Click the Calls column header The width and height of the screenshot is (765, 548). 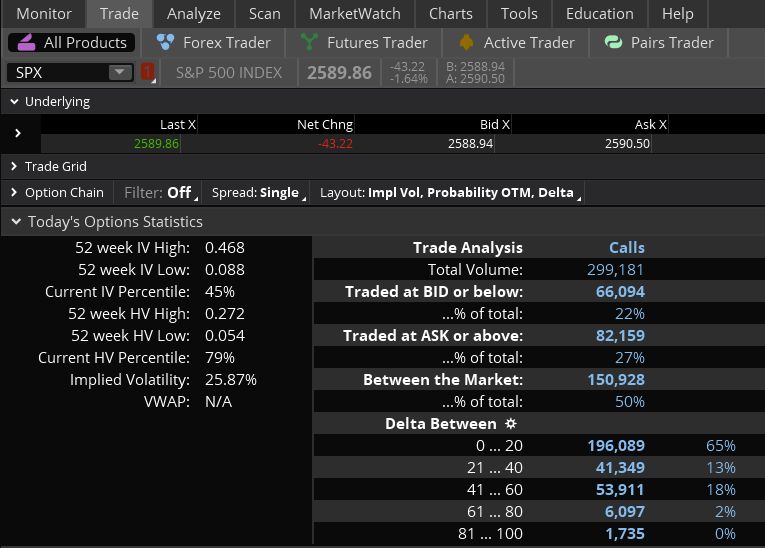[x=626, y=248]
